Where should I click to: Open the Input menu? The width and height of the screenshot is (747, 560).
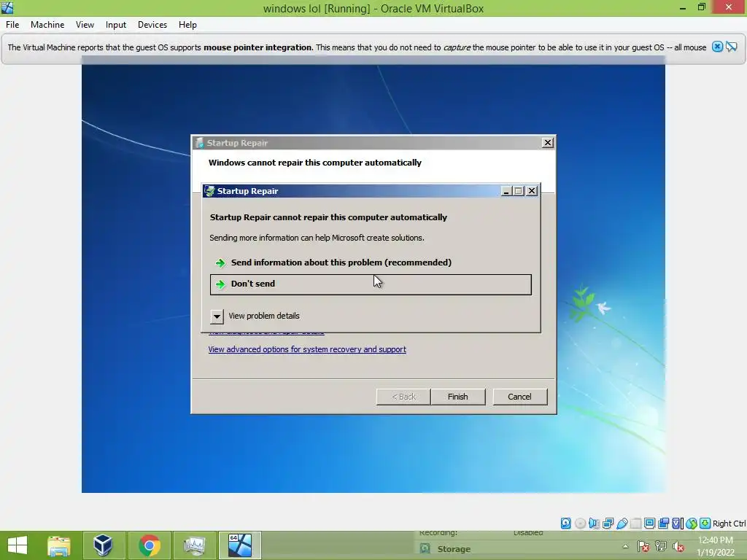point(116,25)
